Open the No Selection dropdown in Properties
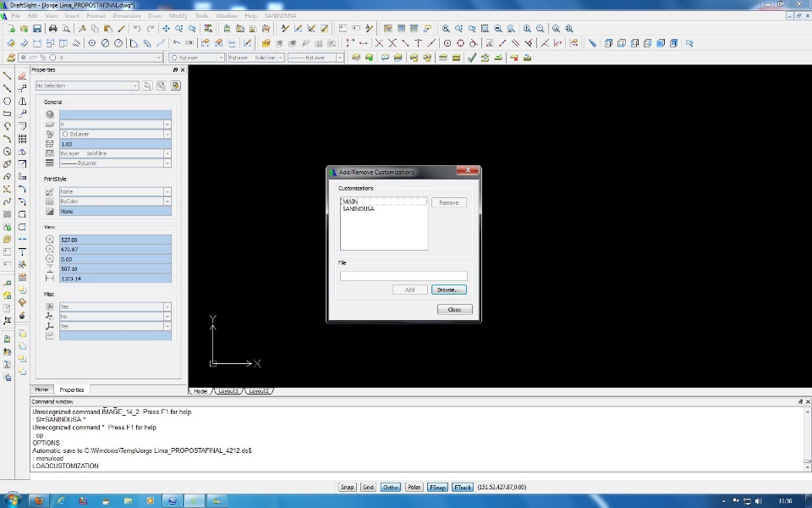The width and height of the screenshot is (812, 508). (x=134, y=86)
